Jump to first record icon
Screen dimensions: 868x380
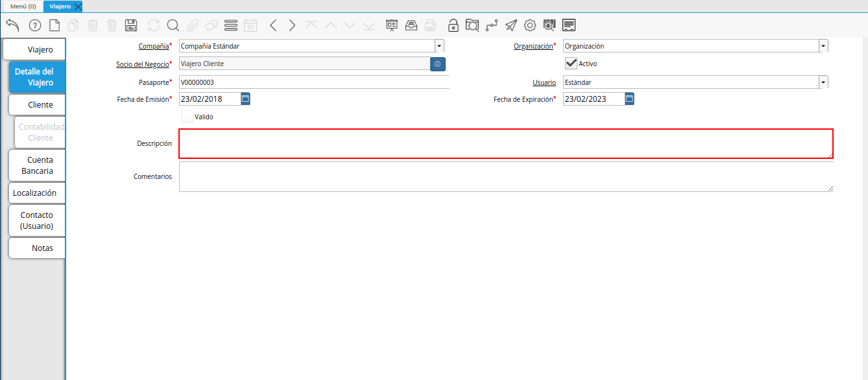click(x=311, y=25)
